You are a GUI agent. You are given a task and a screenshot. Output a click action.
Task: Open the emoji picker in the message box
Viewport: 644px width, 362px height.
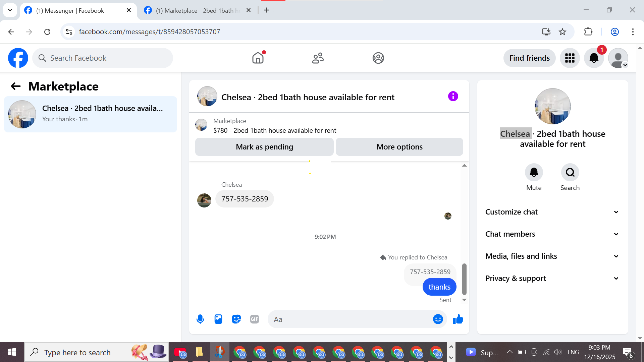pyautogui.click(x=438, y=319)
